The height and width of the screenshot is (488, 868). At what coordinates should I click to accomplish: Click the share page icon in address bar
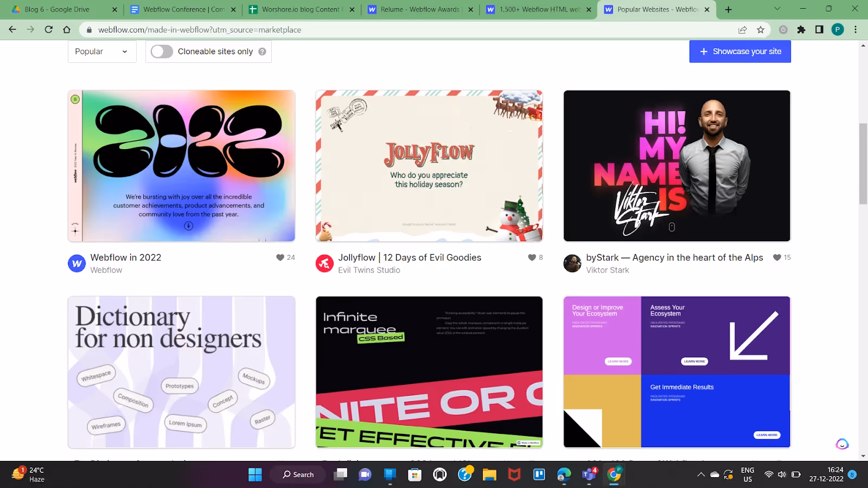point(742,30)
